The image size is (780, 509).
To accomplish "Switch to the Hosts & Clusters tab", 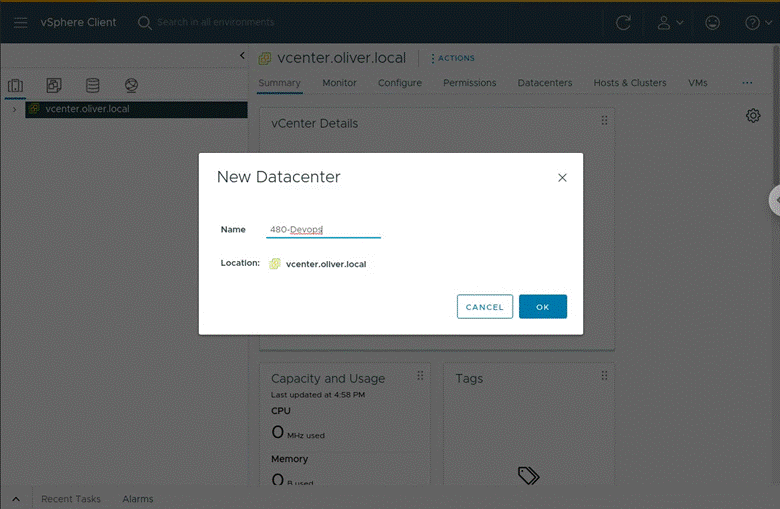I will point(630,83).
